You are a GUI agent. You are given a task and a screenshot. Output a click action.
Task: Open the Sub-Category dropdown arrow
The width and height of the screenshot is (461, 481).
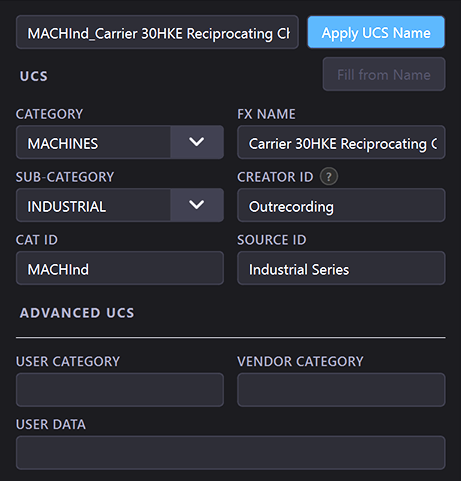197,205
